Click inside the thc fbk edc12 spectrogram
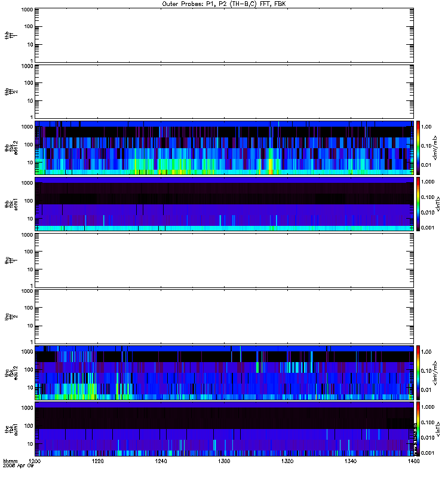448x478 pixels. (x=224, y=373)
